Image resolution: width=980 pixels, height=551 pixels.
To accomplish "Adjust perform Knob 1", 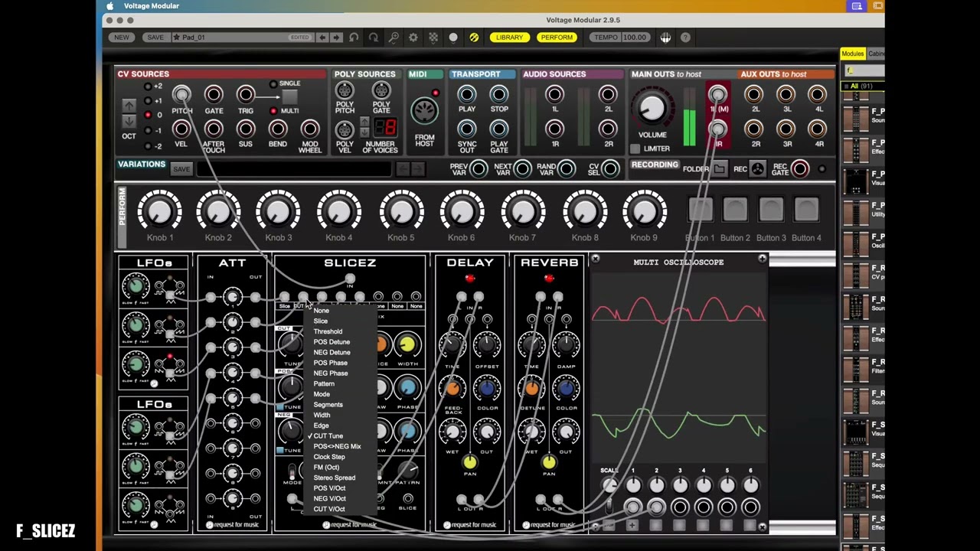I will pyautogui.click(x=159, y=212).
